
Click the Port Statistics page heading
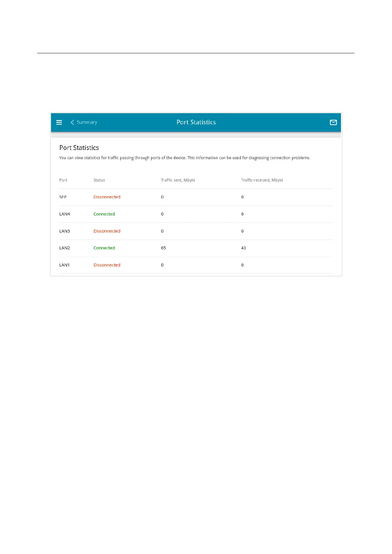pos(79,148)
